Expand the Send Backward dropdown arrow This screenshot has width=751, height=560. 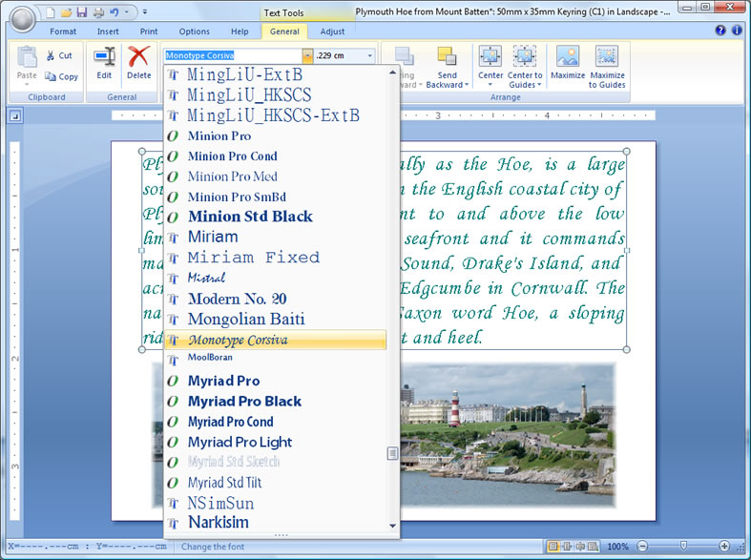coord(466,85)
